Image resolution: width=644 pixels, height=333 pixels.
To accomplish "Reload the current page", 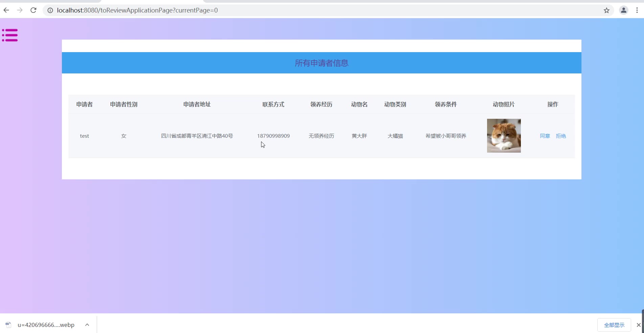I will (x=33, y=10).
